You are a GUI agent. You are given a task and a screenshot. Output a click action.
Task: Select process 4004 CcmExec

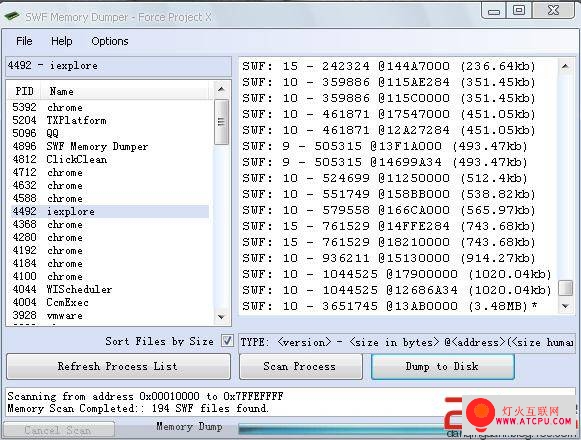[109, 302]
